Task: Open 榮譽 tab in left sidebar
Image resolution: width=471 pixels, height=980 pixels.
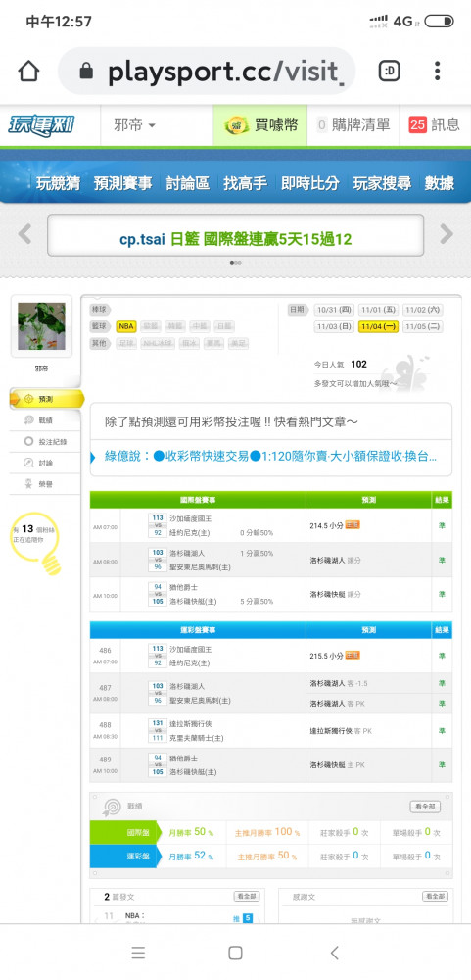Action: point(46,484)
